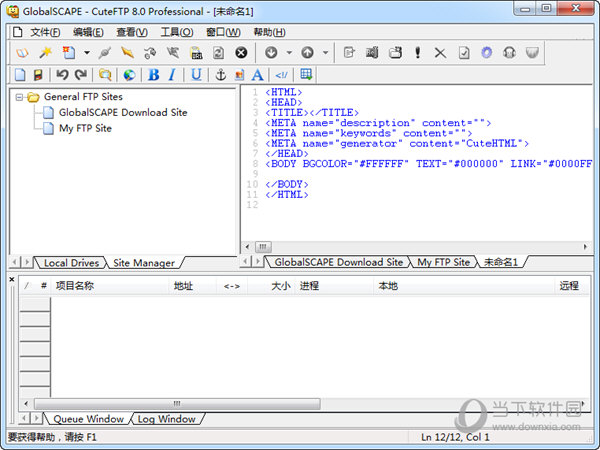
Task: Switch to the Log Window tab
Action: tap(166, 419)
